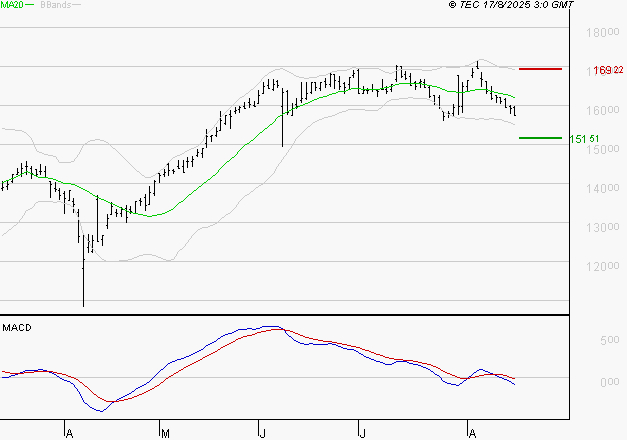
Task: Click the 140 price axis label
Action: click(x=603, y=188)
